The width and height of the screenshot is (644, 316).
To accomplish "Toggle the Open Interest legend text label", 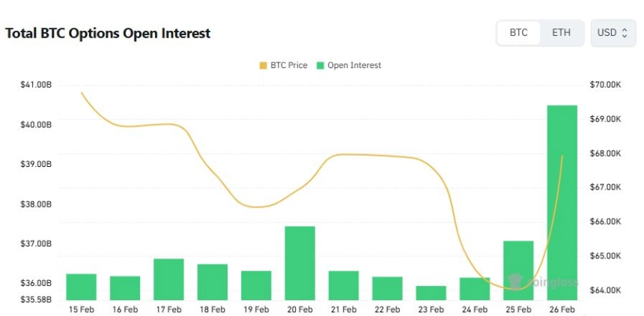I will click(x=354, y=65).
